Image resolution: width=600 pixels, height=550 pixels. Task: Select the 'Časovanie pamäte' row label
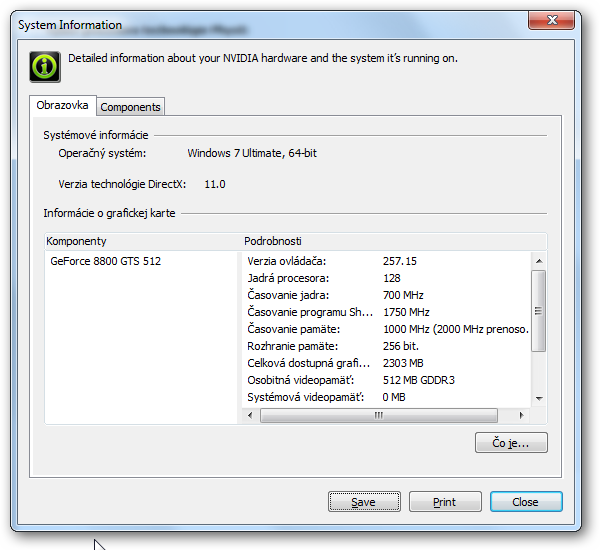(x=293, y=329)
